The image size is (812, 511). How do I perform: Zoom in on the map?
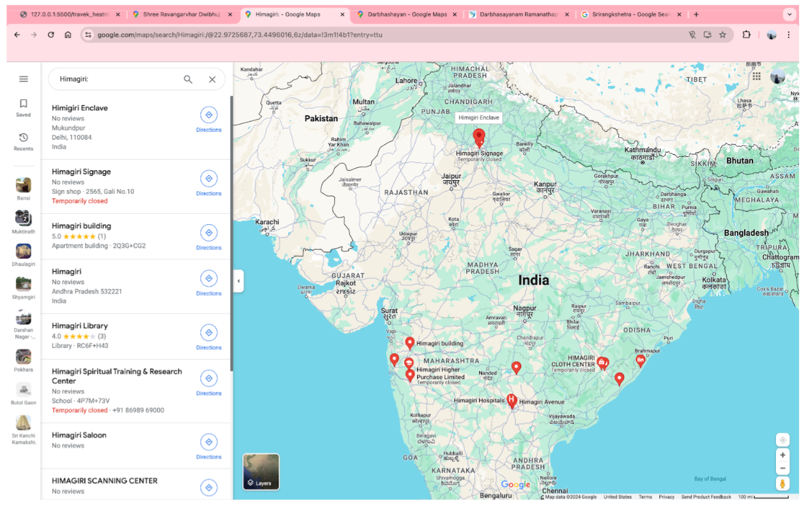(783, 455)
